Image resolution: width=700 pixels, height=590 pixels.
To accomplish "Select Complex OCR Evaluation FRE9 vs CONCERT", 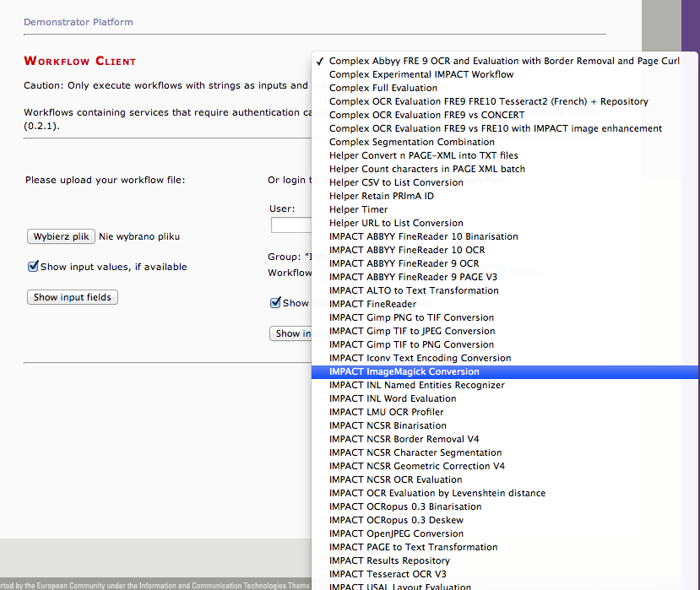I will pyautogui.click(x=504, y=115).
